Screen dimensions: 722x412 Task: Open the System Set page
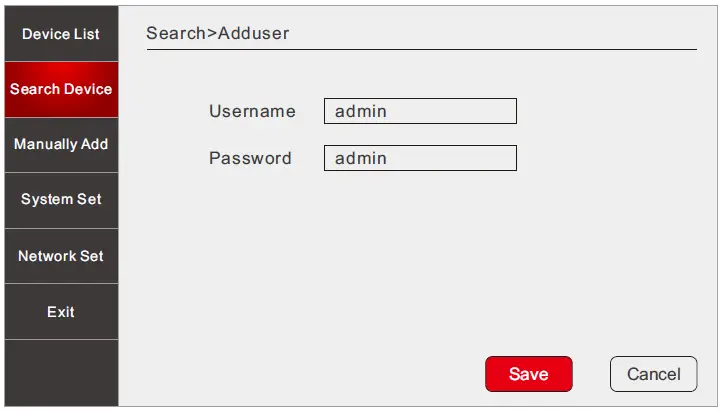click(x=61, y=199)
